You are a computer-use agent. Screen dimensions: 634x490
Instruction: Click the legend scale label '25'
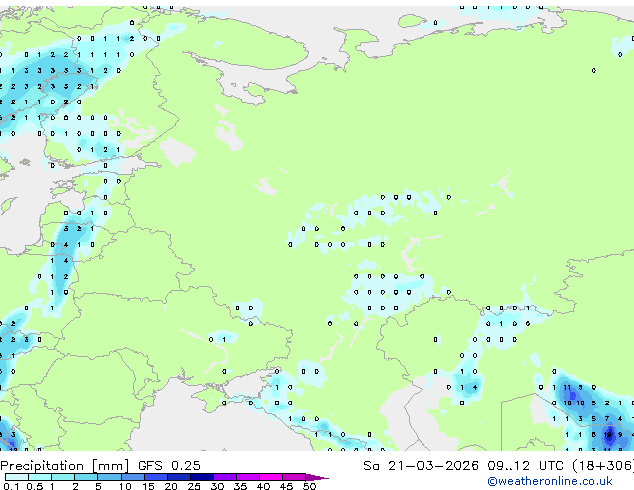tap(194, 486)
